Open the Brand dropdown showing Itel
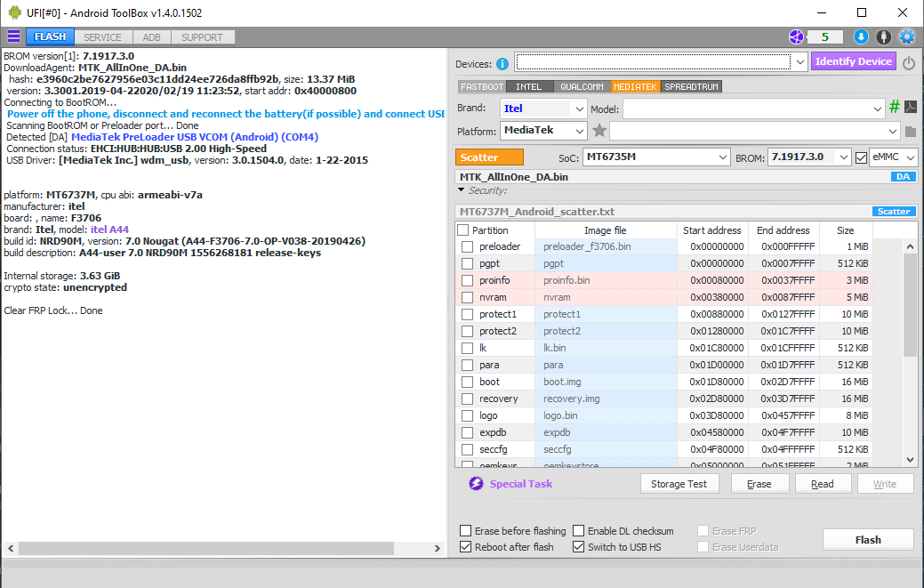 click(579, 109)
